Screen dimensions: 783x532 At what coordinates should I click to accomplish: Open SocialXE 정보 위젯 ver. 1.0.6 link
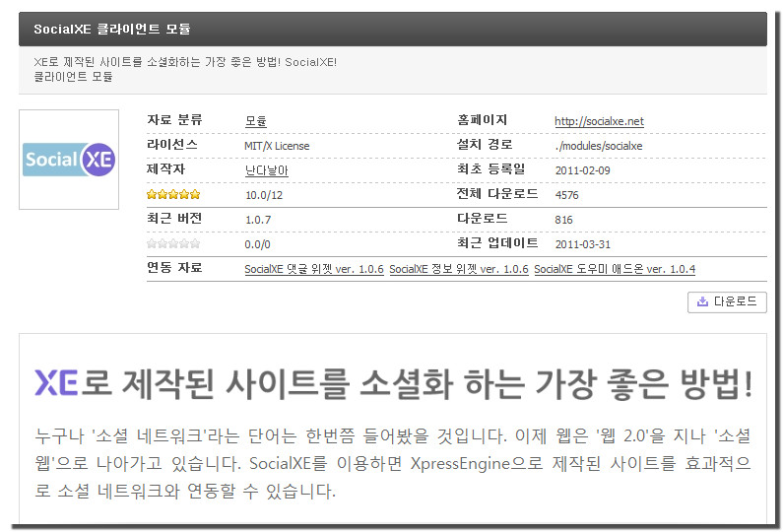pyautogui.click(x=459, y=269)
